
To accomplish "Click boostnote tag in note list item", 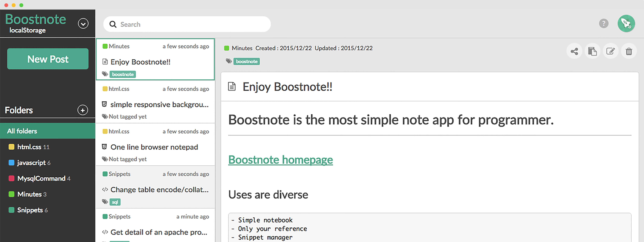I will tap(123, 74).
